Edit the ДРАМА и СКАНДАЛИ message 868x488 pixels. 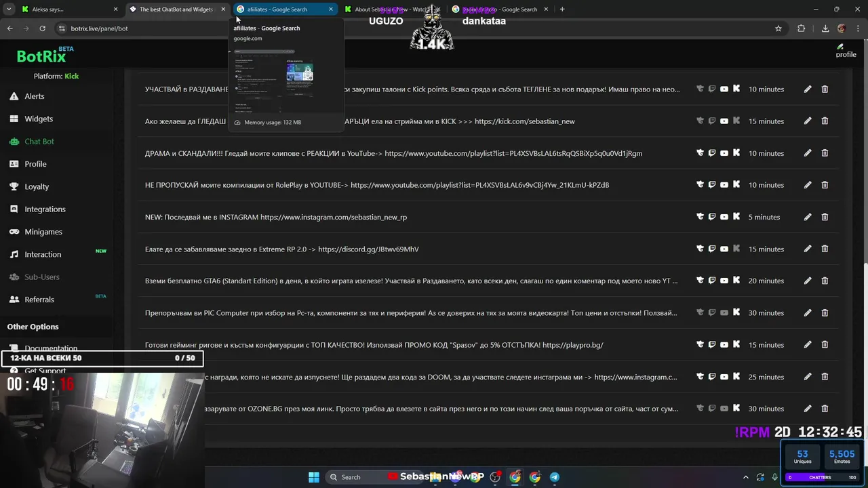coord(808,153)
